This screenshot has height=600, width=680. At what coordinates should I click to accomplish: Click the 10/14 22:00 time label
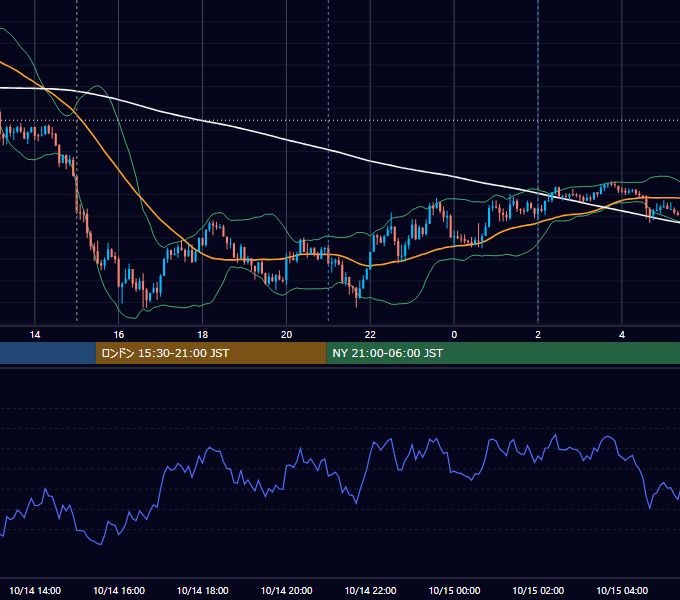pos(370,590)
